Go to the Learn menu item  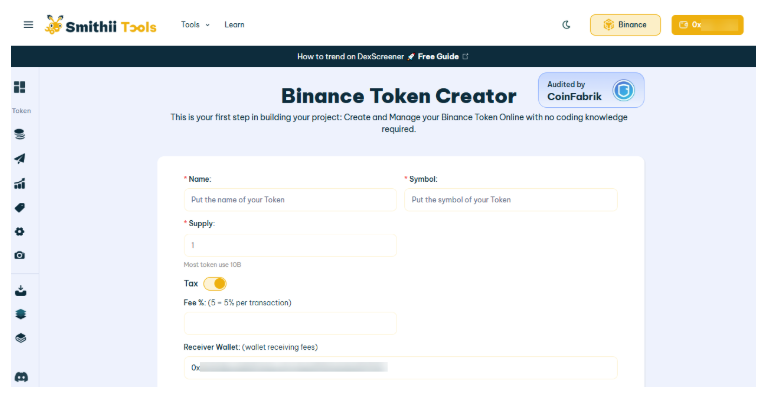[x=234, y=25]
